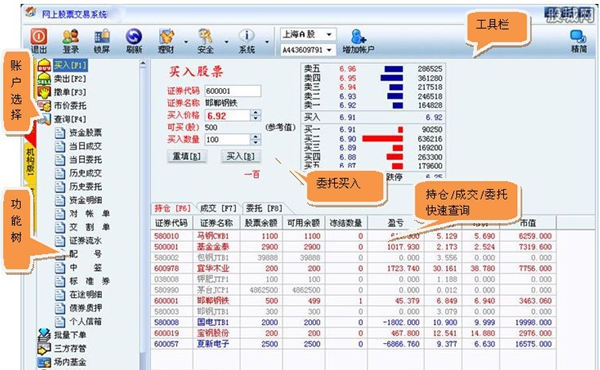The height and width of the screenshot is (370, 600).
Task: Open 历史委托 query item
Action: point(85,186)
